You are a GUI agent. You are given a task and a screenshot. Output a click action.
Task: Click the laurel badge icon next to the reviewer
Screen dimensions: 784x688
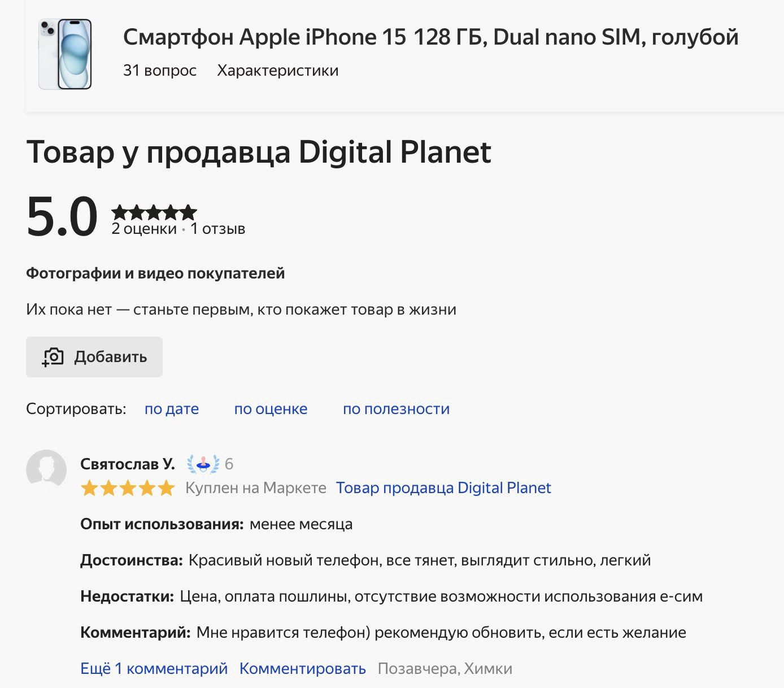click(203, 464)
